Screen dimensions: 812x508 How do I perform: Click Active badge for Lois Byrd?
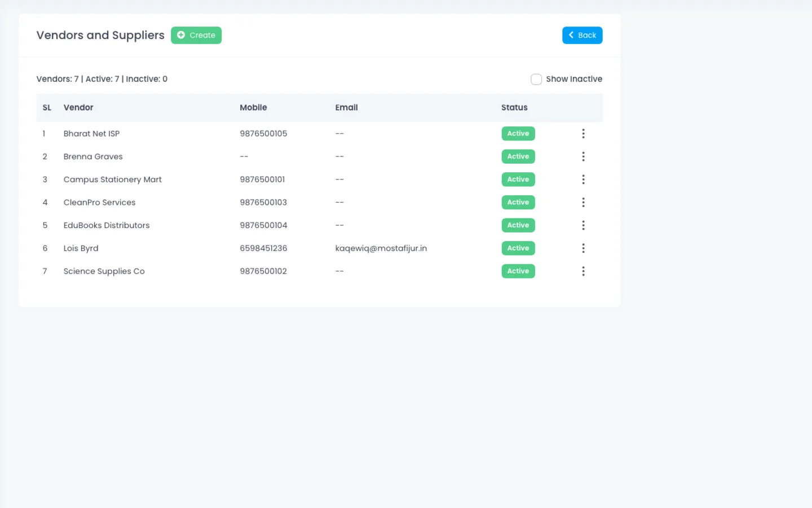tap(518, 248)
